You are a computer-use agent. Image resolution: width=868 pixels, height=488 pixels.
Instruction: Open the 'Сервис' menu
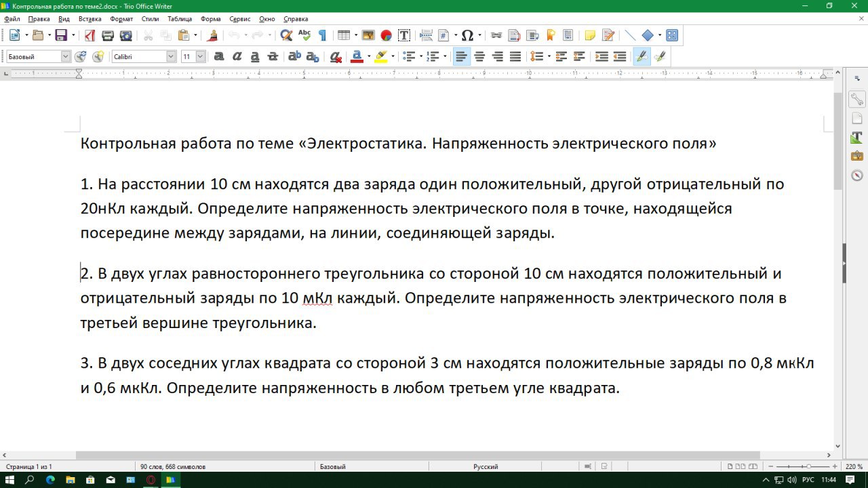click(x=240, y=19)
